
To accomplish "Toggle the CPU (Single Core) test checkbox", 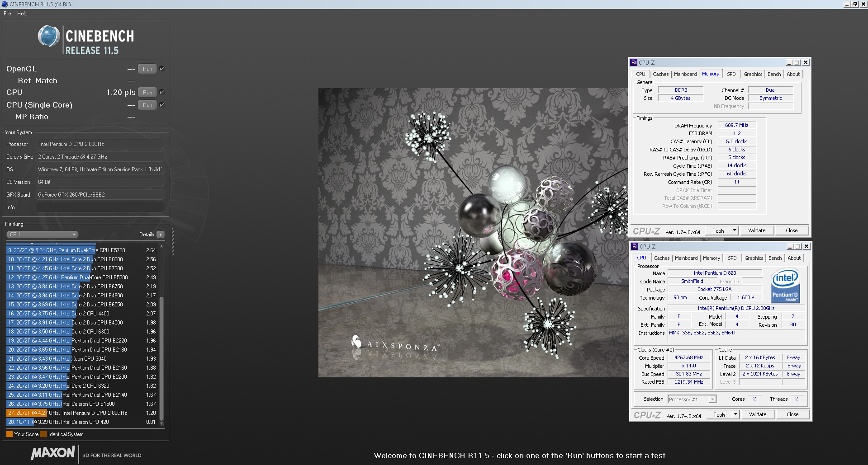I will point(162,105).
